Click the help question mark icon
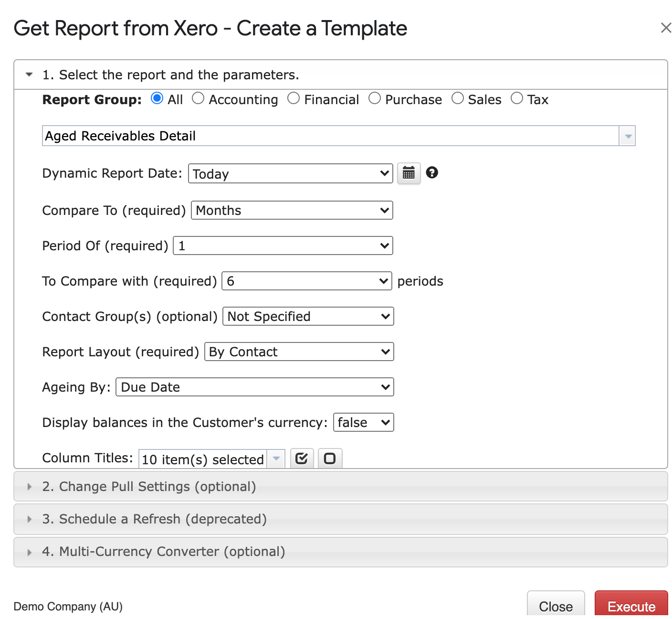 point(432,172)
